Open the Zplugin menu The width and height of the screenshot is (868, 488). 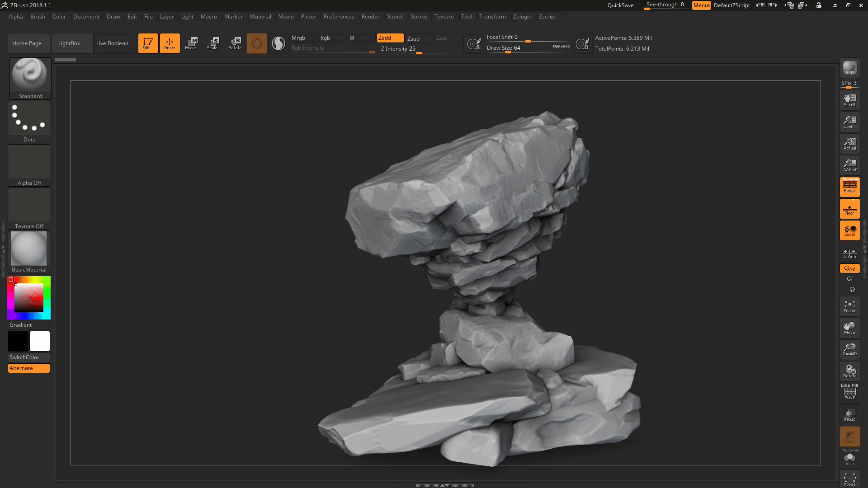(522, 17)
